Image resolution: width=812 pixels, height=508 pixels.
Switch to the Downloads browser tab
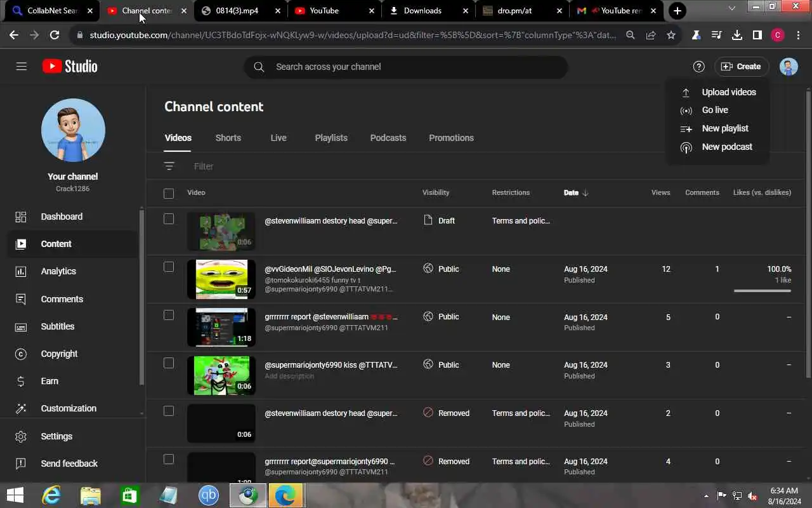[x=428, y=11]
